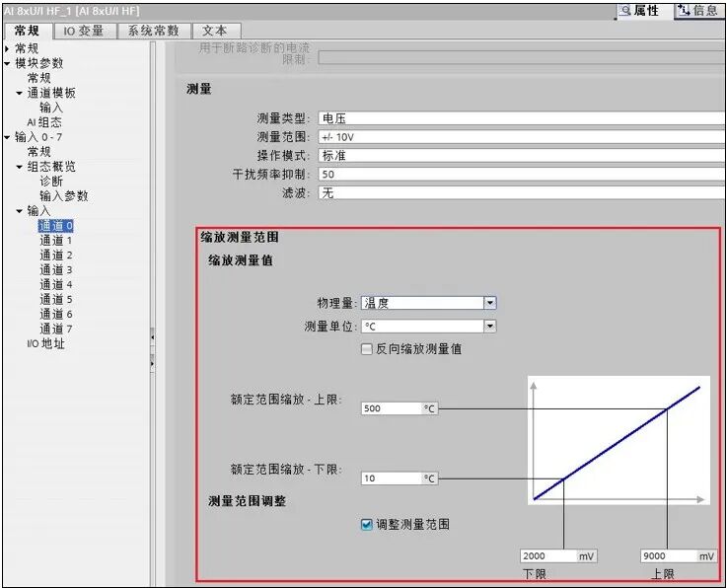Uncheck the 调整测量范围 checkbox
The width and height of the screenshot is (727, 588).
pos(366,525)
